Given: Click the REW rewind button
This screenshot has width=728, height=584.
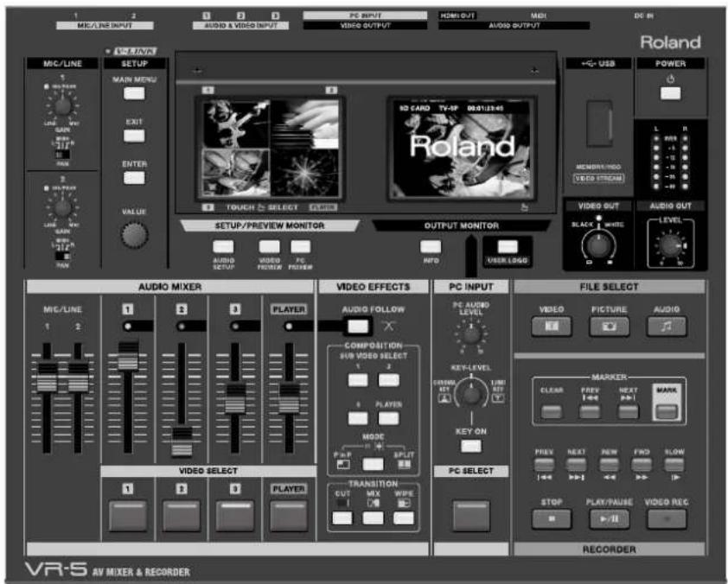Looking at the screenshot, I should pos(610,464).
